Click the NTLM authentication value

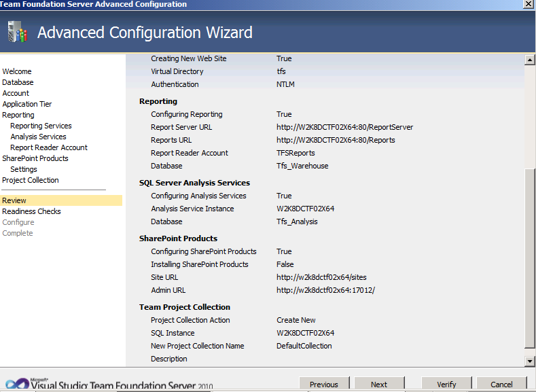285,84
